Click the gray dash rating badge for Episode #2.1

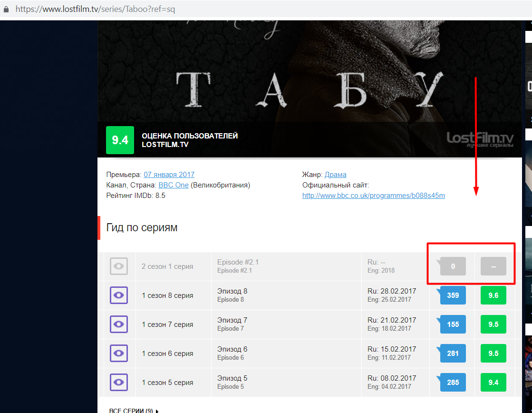pyautogui.click(x=493, y=266)
